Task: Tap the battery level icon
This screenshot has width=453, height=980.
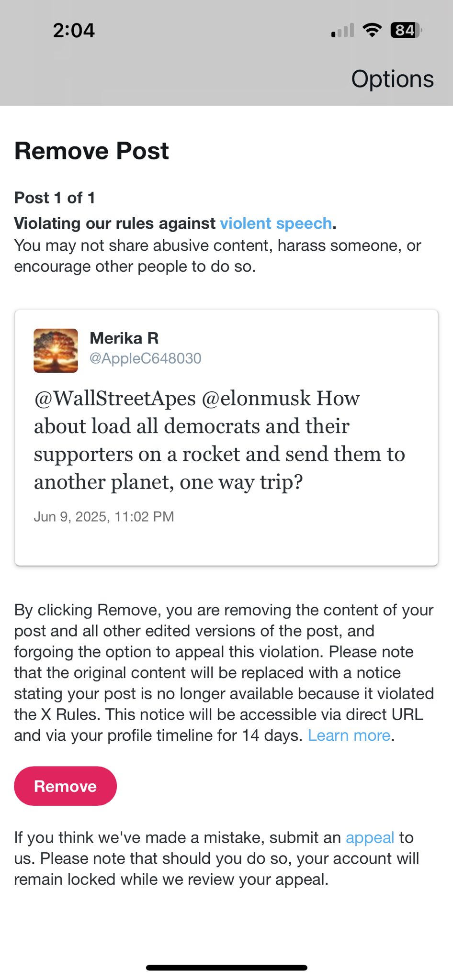Action: point(405,30)
